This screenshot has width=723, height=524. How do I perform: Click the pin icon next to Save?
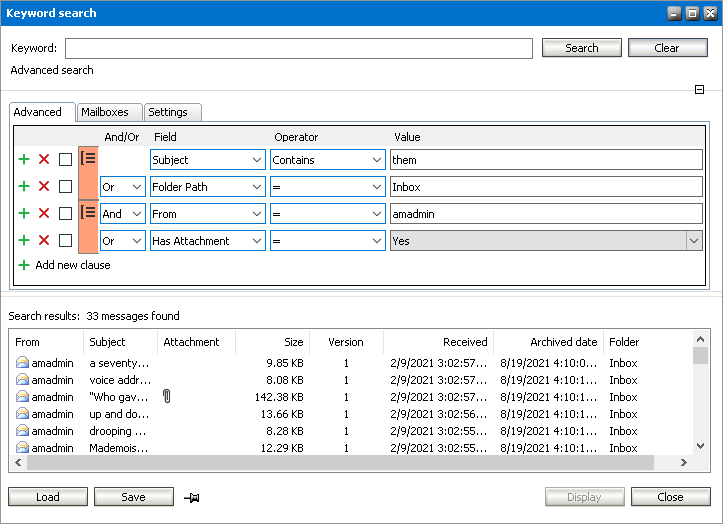(192, 497)
